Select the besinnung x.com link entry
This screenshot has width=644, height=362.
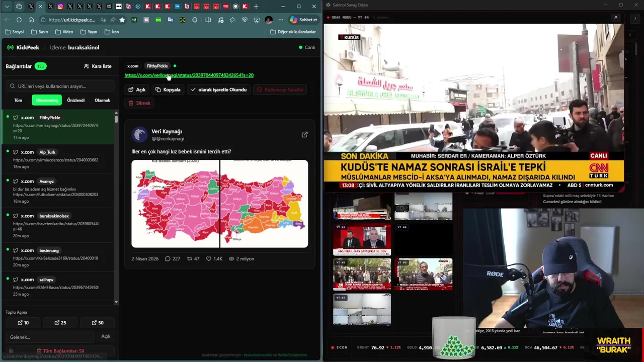(x=58, y=257)
